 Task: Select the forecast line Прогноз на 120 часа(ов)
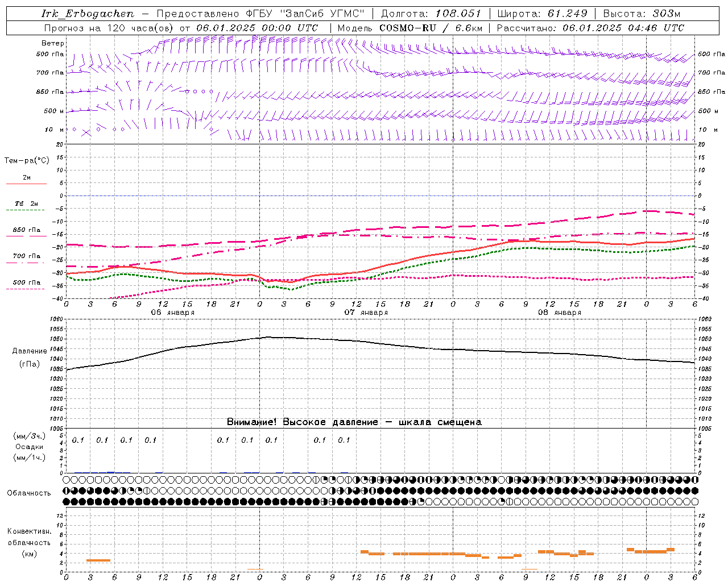[109, 28]
